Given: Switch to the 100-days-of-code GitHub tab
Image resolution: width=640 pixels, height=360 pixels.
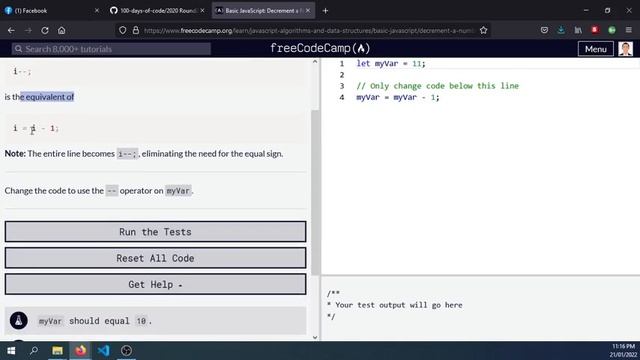Looking at the screenshot, I should pos(157,11).
